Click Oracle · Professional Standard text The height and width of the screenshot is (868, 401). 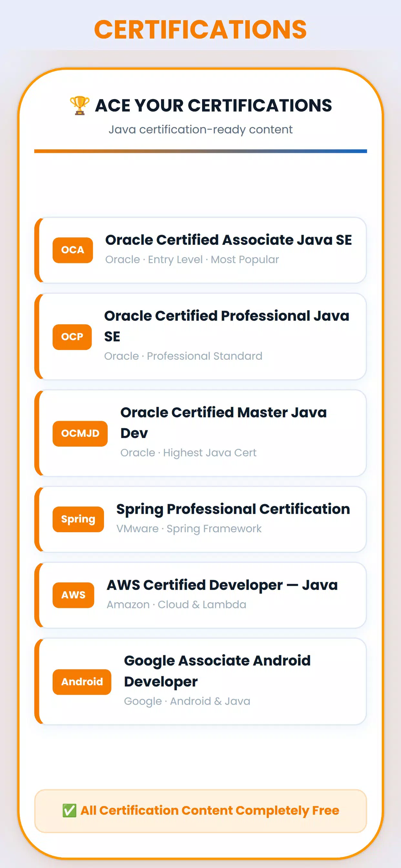click(183, 356)
